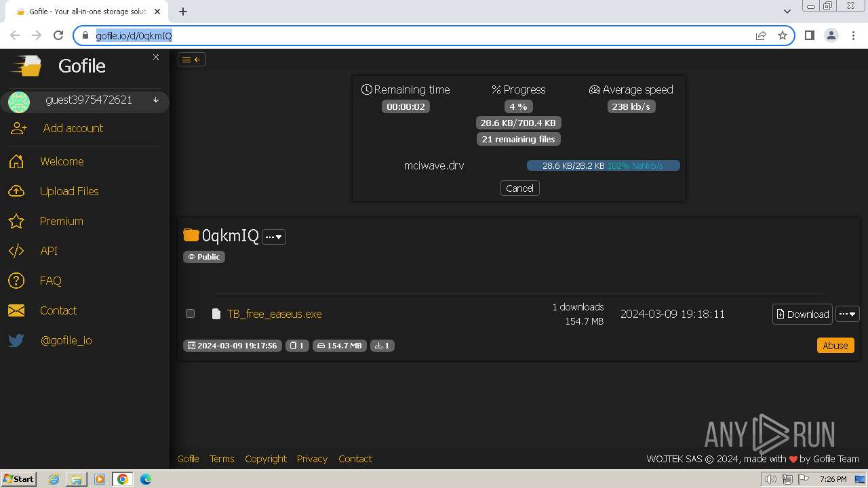
Task: Open the Add account option
Action: [73, 128]
